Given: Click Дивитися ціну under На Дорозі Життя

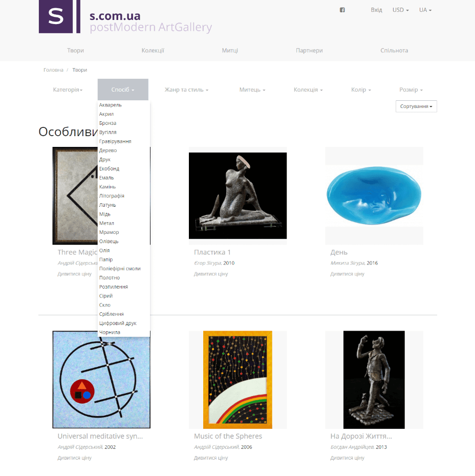Looking at the screenshot, I should pos(347,458).
